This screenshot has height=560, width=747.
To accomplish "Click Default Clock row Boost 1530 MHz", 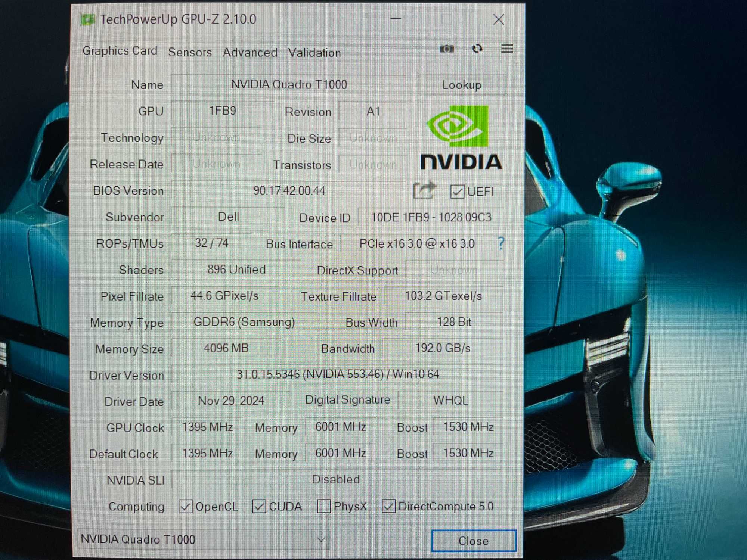I will (468, 453).
